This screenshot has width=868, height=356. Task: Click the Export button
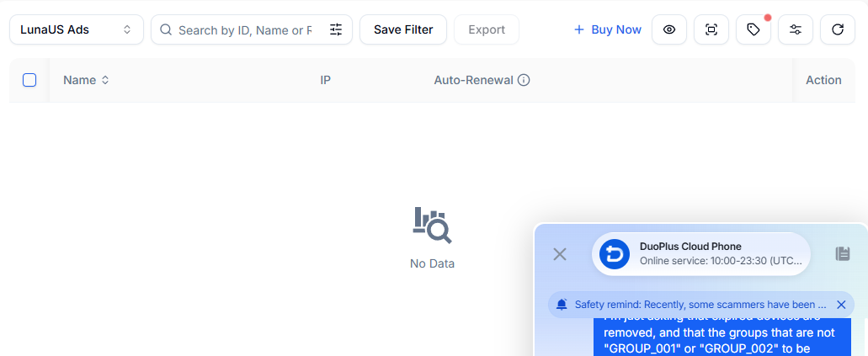(x=487, y=29)
